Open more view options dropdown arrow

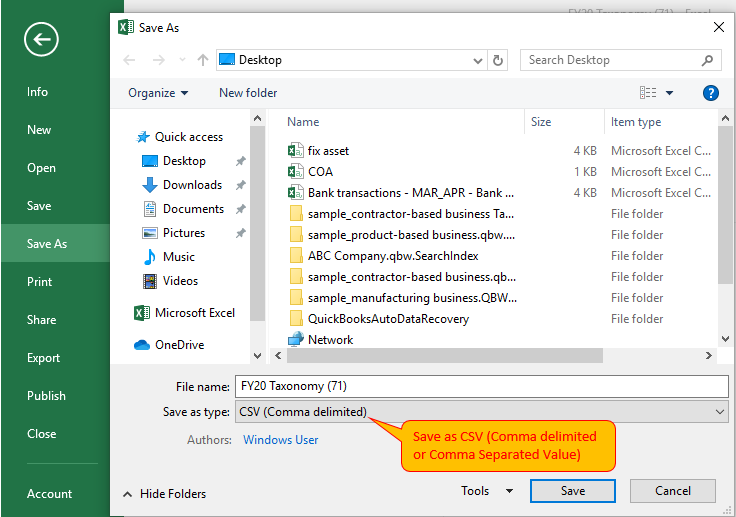669,93
